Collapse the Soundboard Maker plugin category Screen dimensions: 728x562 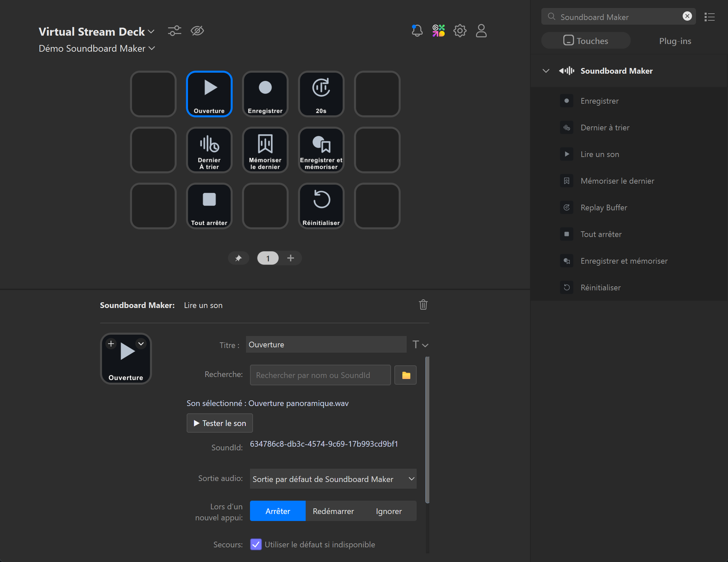click(x=546, y=71)
